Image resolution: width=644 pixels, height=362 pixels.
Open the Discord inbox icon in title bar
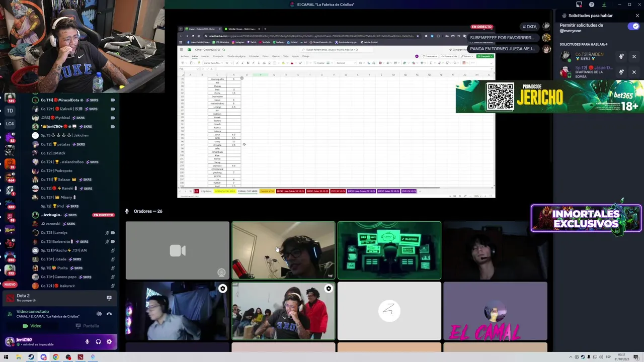tap(579, 5)
